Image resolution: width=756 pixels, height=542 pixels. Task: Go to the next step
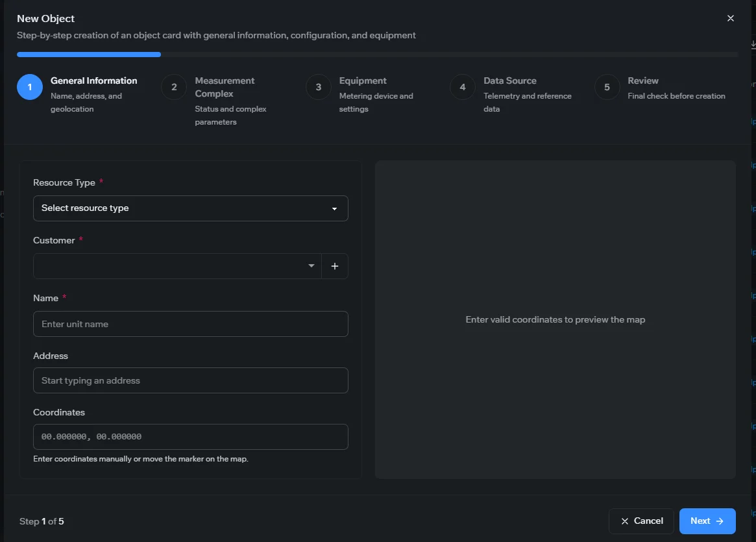coord(707,521)
